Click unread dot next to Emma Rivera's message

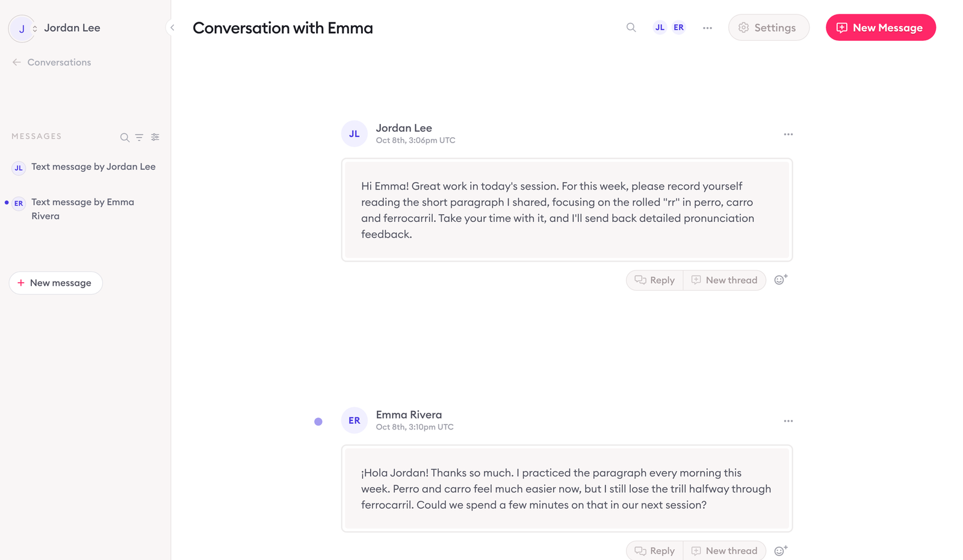coord(318,422)
